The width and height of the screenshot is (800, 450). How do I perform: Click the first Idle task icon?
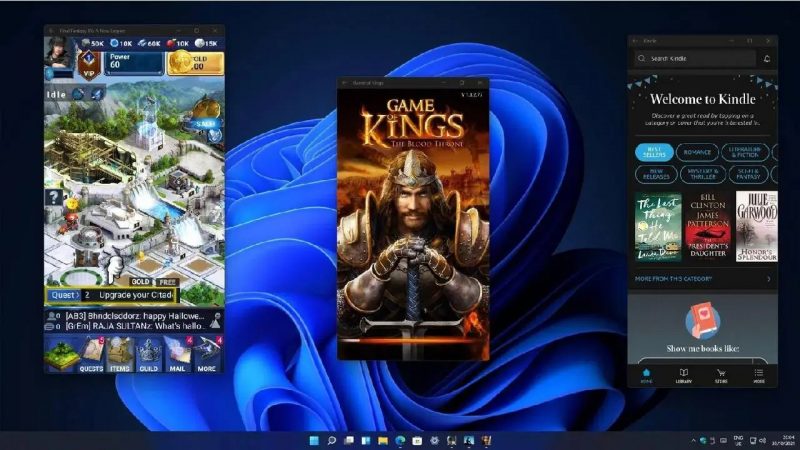tap(78, 94)
